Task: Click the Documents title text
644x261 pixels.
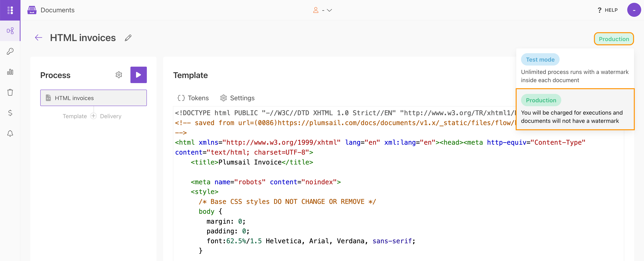Action: pos(58,10)
